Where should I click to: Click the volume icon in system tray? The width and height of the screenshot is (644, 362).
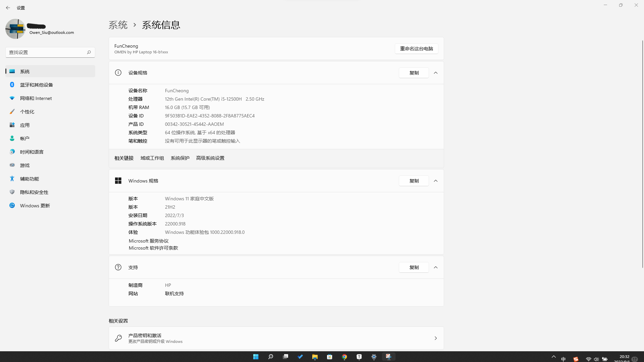[596, 359]
